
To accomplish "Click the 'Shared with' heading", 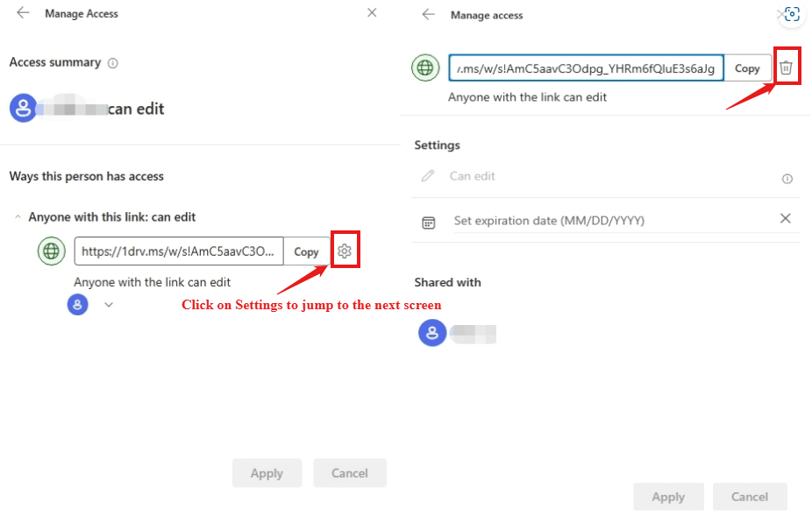I will 447,283.
